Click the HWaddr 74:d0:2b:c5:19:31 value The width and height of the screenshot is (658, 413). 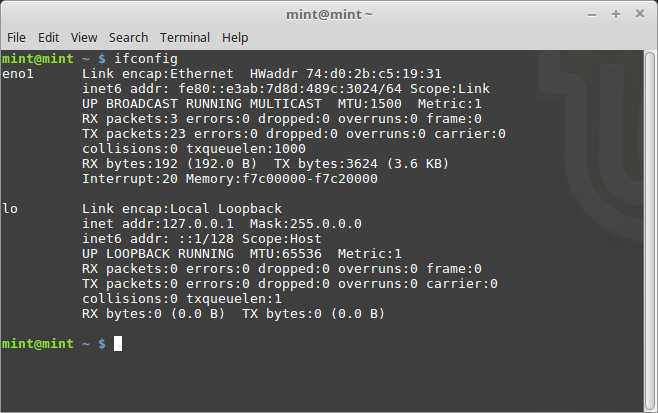[x=345, y=74]
